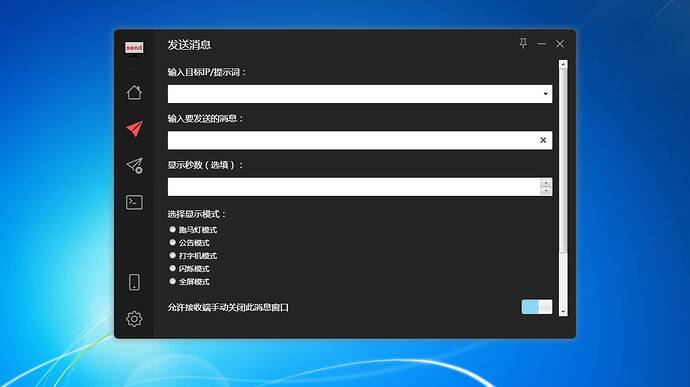Increase display seconds with up arrow

pos(546,182)
